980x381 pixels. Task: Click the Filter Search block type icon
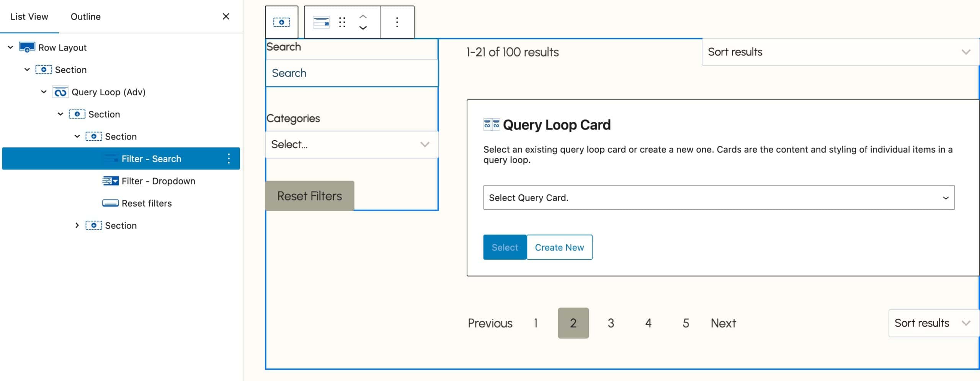tap(321, 22)
